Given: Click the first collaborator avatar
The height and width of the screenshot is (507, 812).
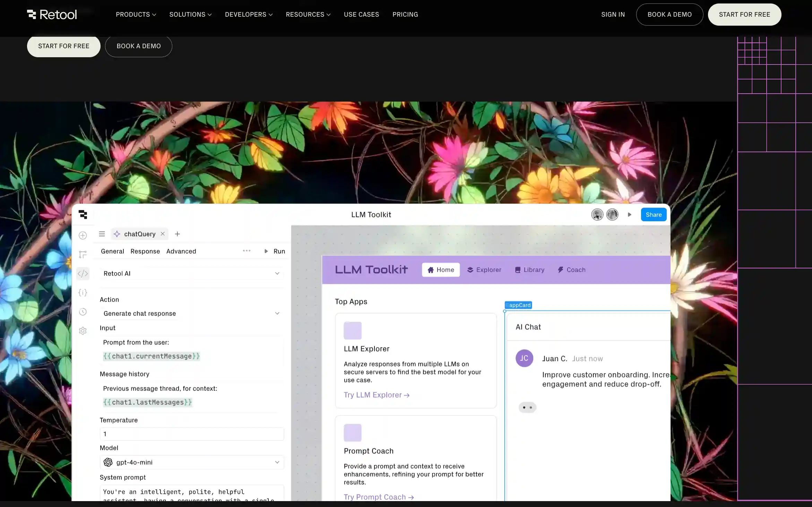Looking at the screenshot, I should coord(597,215).
